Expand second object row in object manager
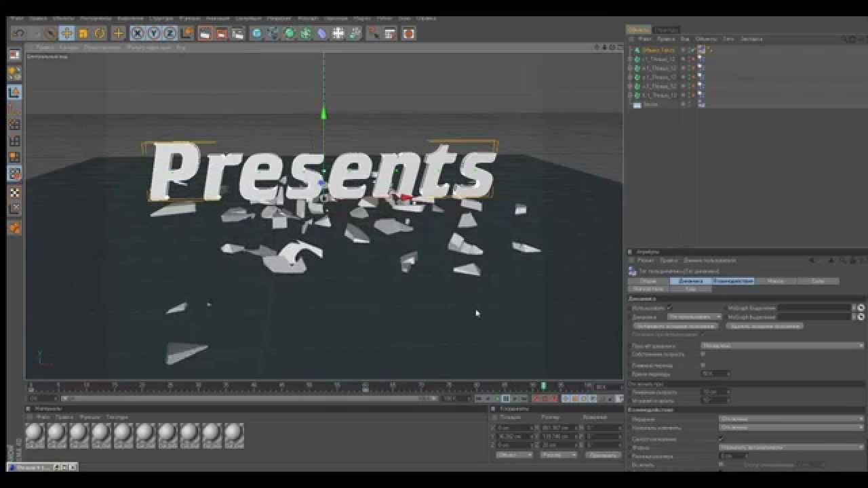Image resolution: width=868 pixels, height=488 pixels. (631, 59)
